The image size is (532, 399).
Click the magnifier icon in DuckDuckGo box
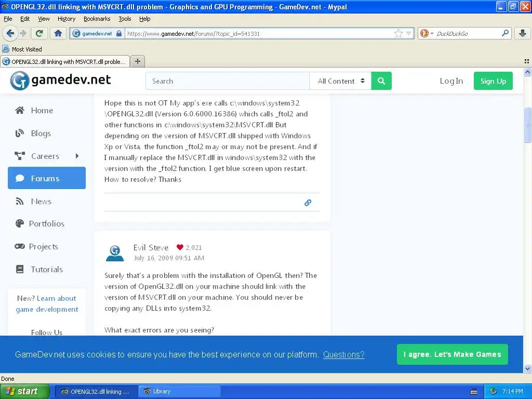pos(505,33)
